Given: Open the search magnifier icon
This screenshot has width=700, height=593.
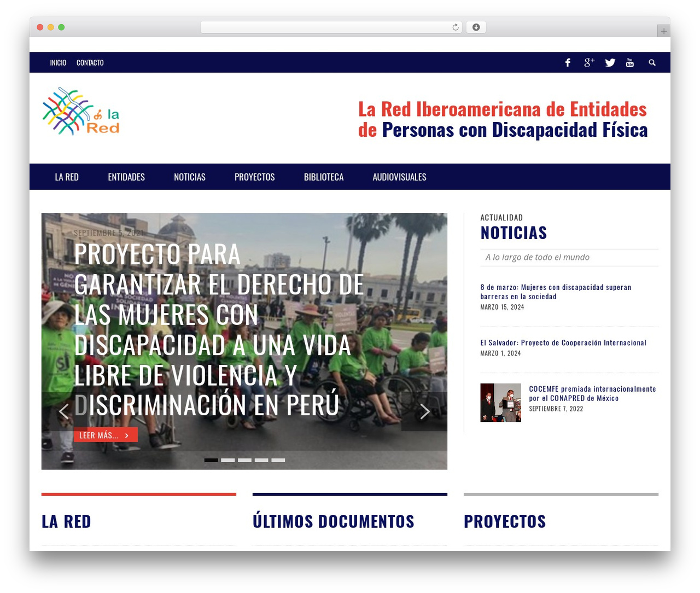Looking at the screenshot, I should coord(652,63).
